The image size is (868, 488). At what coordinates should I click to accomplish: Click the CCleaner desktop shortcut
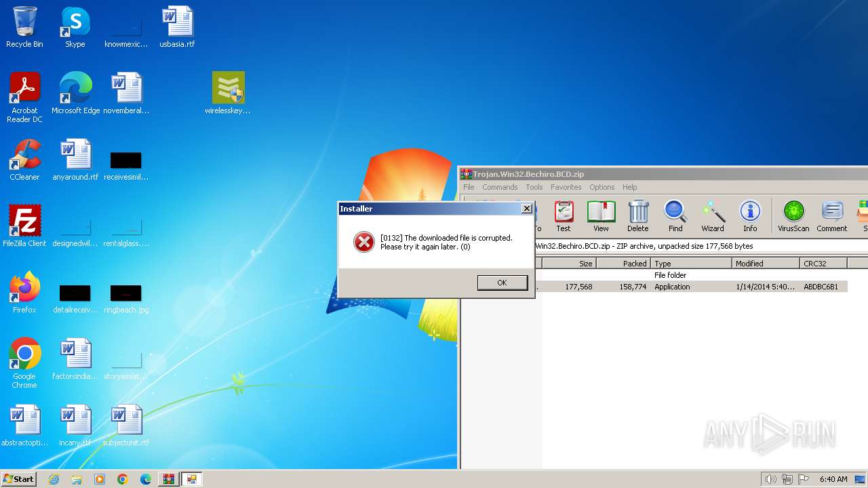(24, 160)
